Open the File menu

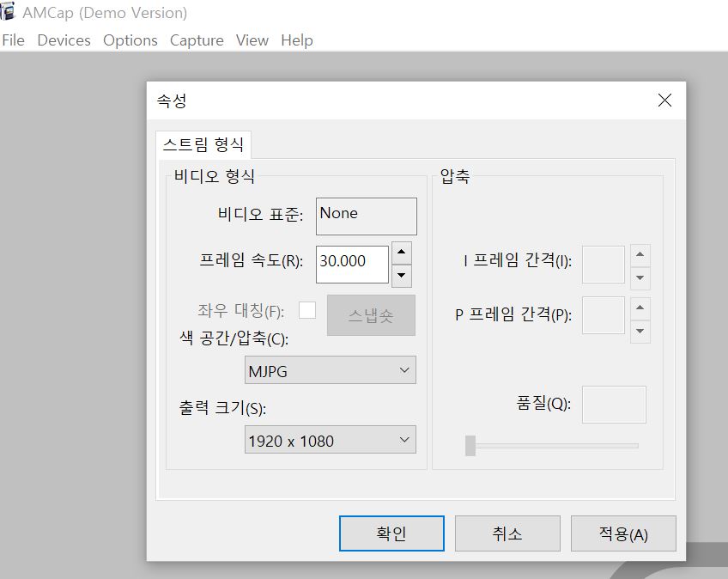[13, 40]
